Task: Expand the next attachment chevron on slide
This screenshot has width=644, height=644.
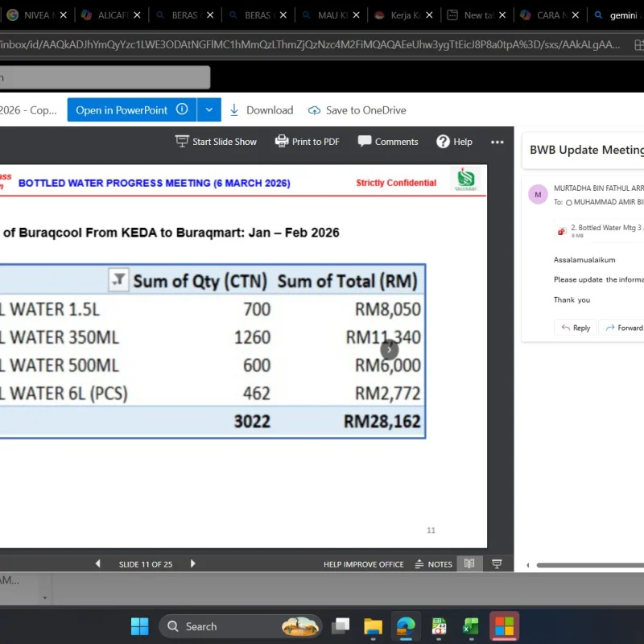Action: [390, 349]
